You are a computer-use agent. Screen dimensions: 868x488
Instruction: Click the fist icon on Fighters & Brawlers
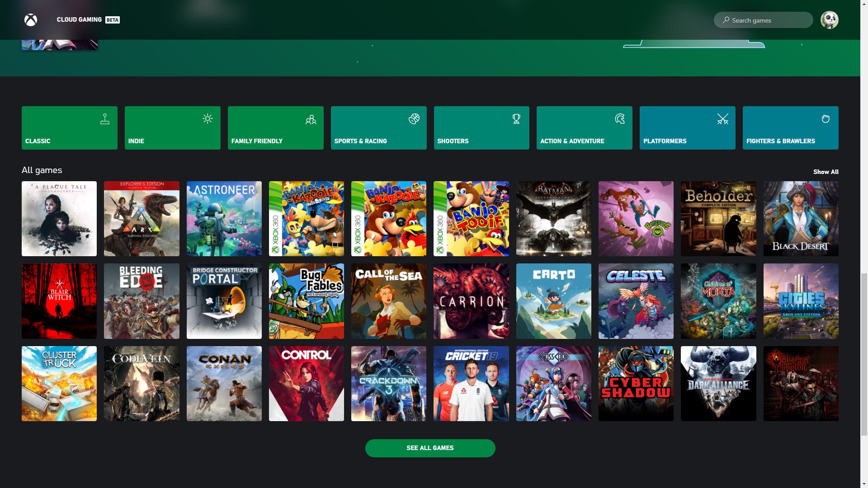tap(826, 119)
